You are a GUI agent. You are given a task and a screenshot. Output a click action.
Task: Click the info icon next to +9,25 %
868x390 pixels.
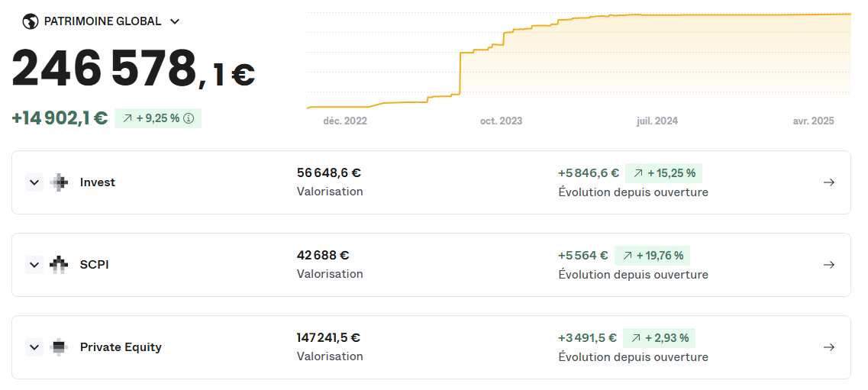(x=189, y=118)
